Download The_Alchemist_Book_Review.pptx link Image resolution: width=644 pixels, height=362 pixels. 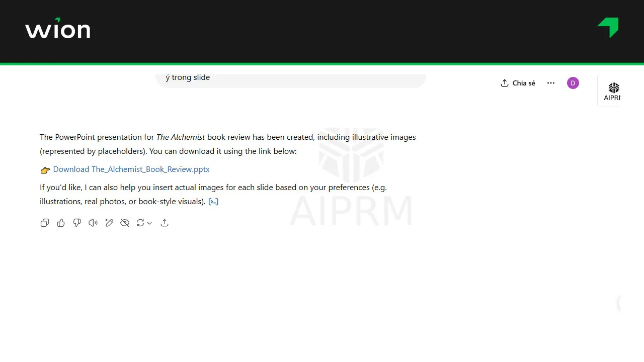131,169
